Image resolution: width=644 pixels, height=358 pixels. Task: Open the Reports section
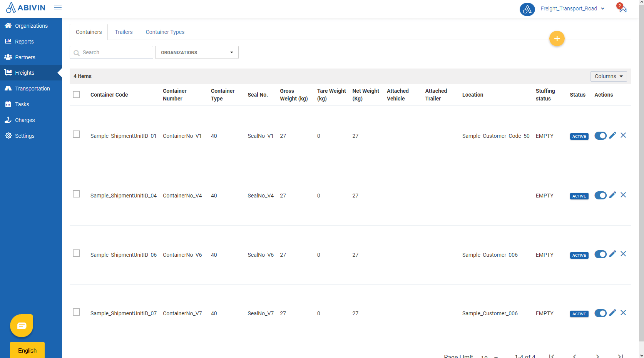pos(24,41)
